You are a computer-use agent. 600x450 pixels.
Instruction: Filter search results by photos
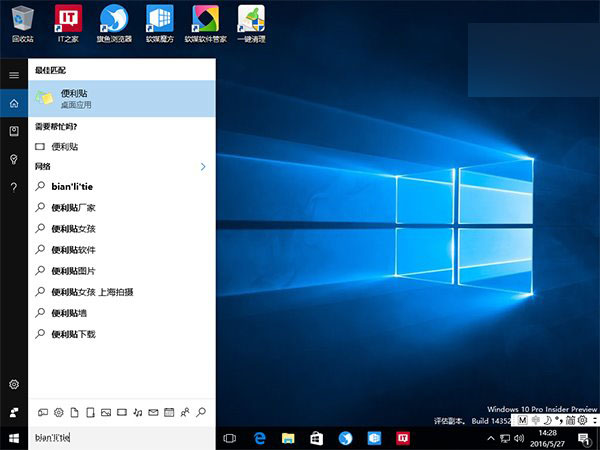pos(106,412)
